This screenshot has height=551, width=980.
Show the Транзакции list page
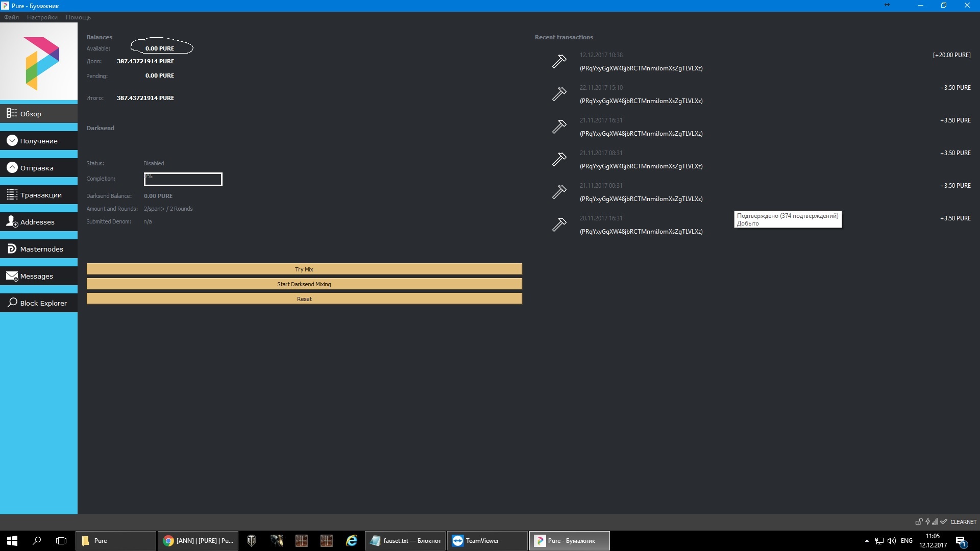[x=39, y=194]
